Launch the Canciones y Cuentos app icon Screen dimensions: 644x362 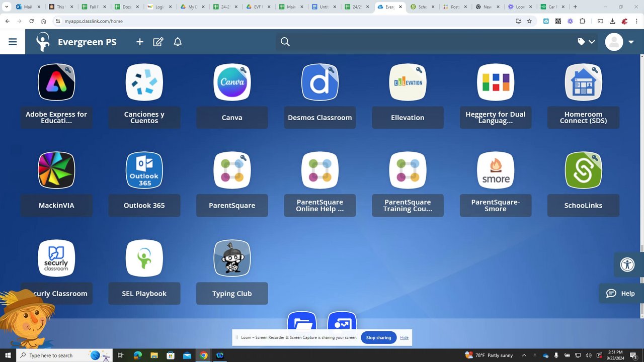(x=144, y=82)
